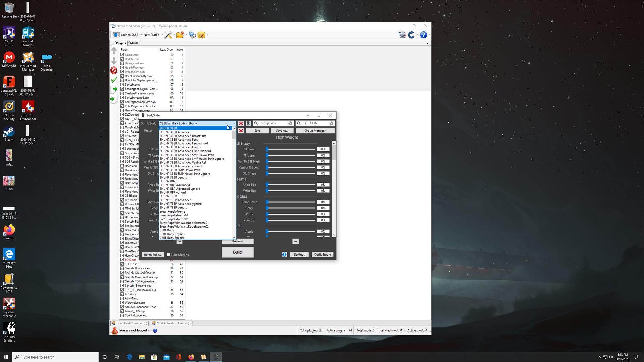
Task: Toggle the Dawnguard.esm plugin checkbox
Action: pos(122,63)
